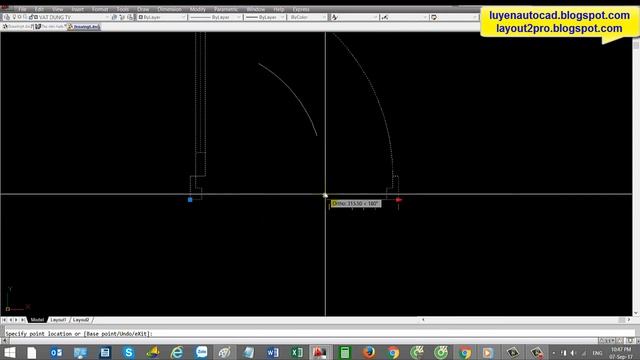The image size is (640, 360).
Task: Open the Dimension menu
Action: 169,9
